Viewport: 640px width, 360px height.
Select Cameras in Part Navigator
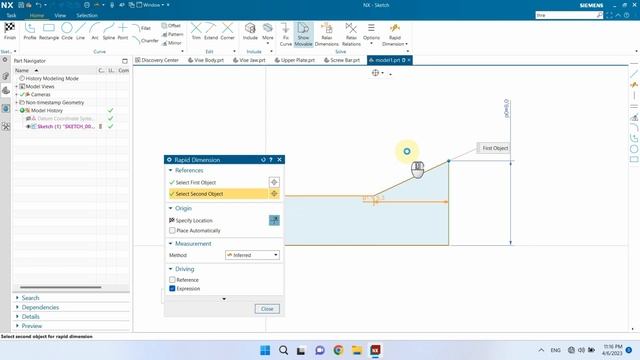click(x=40, y=94)
